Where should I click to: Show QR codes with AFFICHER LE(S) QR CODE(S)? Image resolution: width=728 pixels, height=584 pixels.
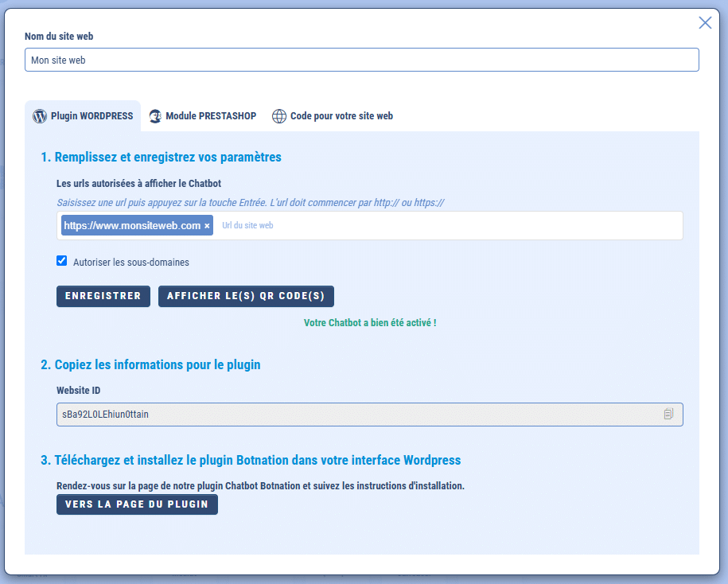(246, 296)
